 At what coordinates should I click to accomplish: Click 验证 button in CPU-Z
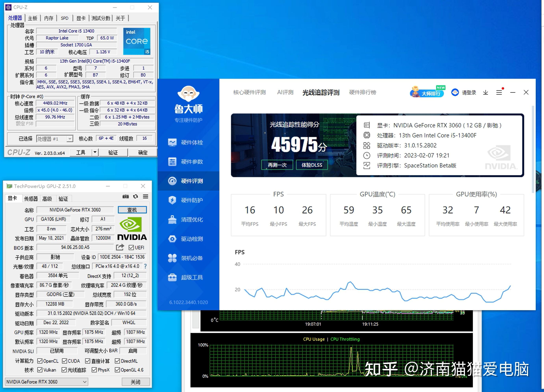tap(113, 153)
